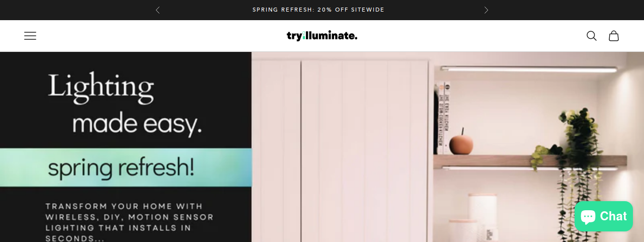Click the Spring Refresh 20% off announcement
Image resolution: width=644 pixels, height=242 pixels.
click(x=318, y=10)
